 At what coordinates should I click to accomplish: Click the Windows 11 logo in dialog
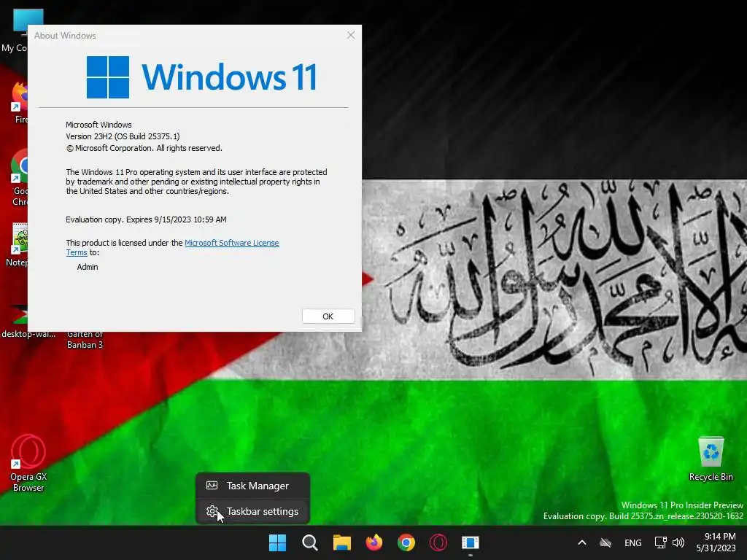coord(201,77)
